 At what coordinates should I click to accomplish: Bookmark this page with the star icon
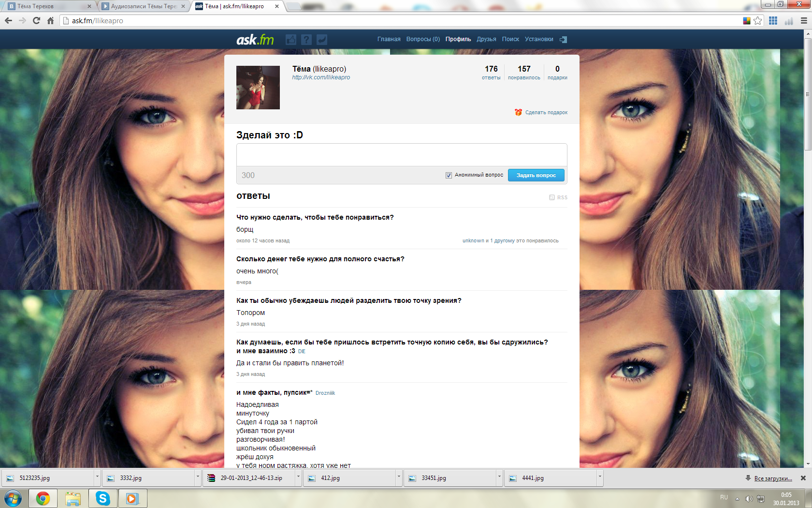[758, 20]
